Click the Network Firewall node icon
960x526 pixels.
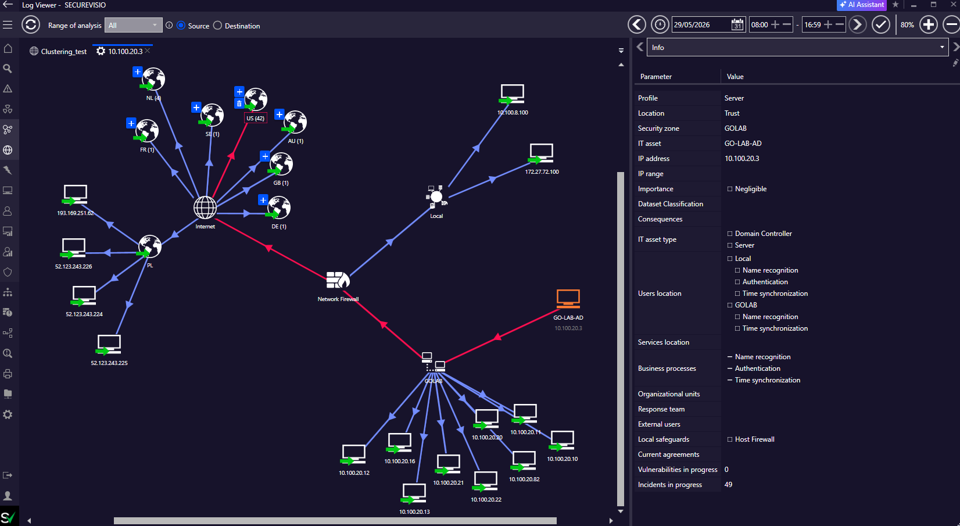pyautogui.click(x=337, y=280)
